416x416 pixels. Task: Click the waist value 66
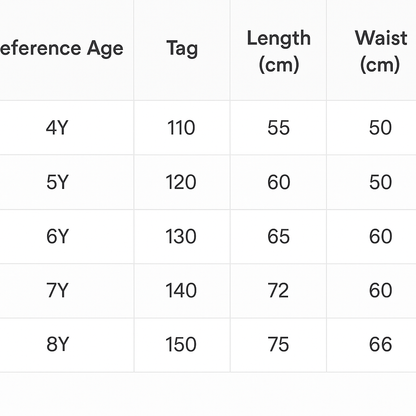[x=380, y=345]
